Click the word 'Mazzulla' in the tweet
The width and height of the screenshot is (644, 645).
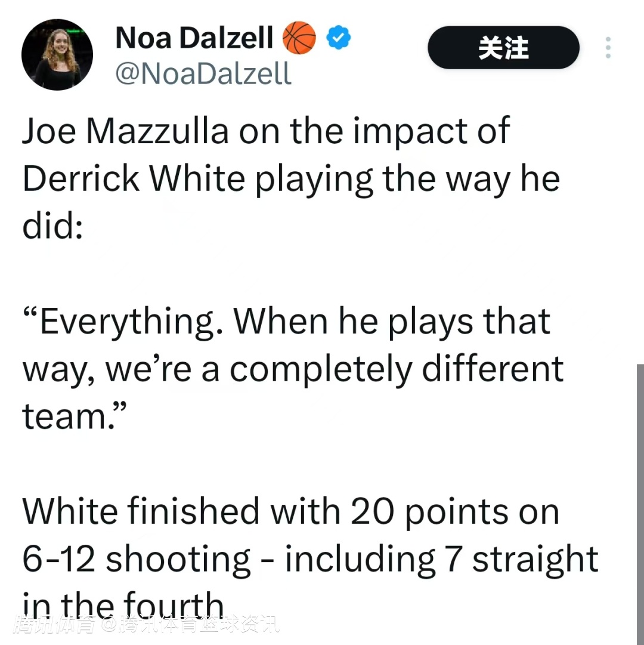[157, 131]
